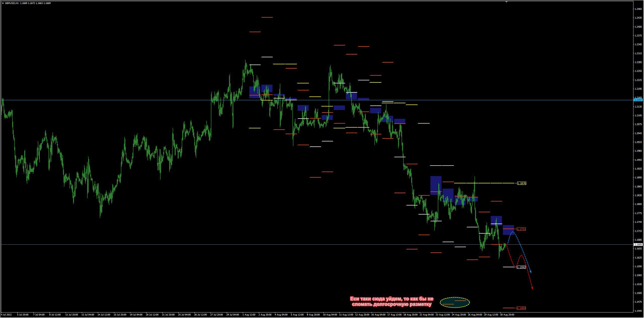Click 1.2465 on the price scale
Image resolution: width=644 pixels, height=318 pixels.
(x=638, y=9)
